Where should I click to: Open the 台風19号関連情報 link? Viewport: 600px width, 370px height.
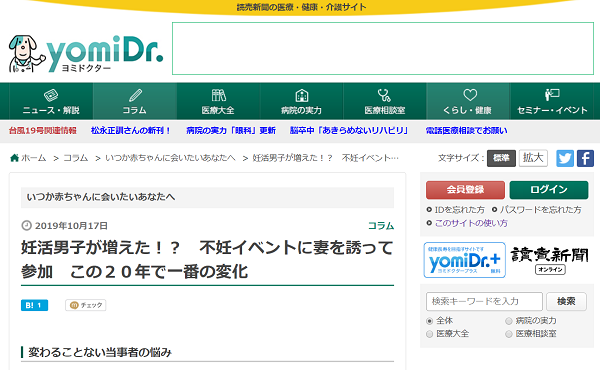tap(43, 131)
